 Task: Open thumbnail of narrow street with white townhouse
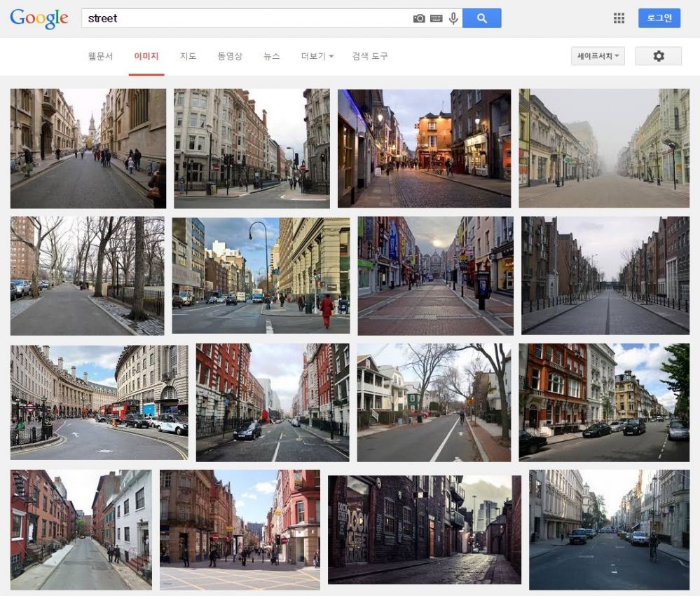pyautogui.click(x=81, y=530)
